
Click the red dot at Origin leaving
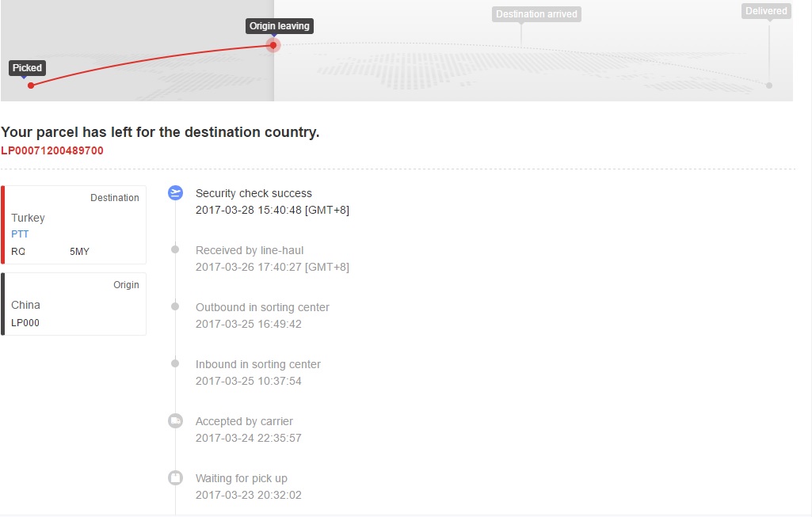click(273, 45)
